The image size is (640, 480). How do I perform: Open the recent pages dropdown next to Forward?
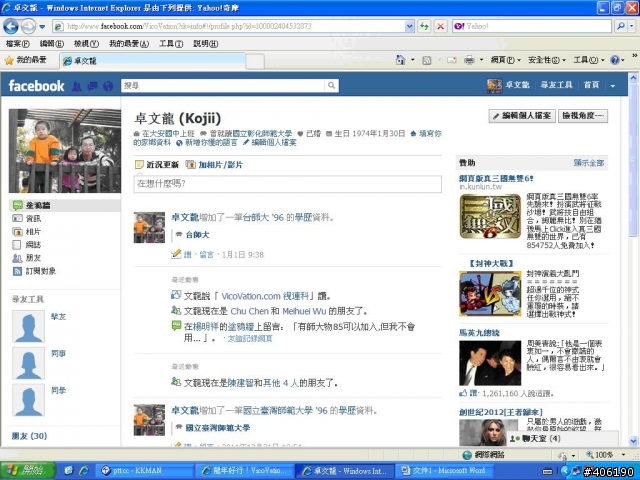pyautogui.click(x=42, y=27)
